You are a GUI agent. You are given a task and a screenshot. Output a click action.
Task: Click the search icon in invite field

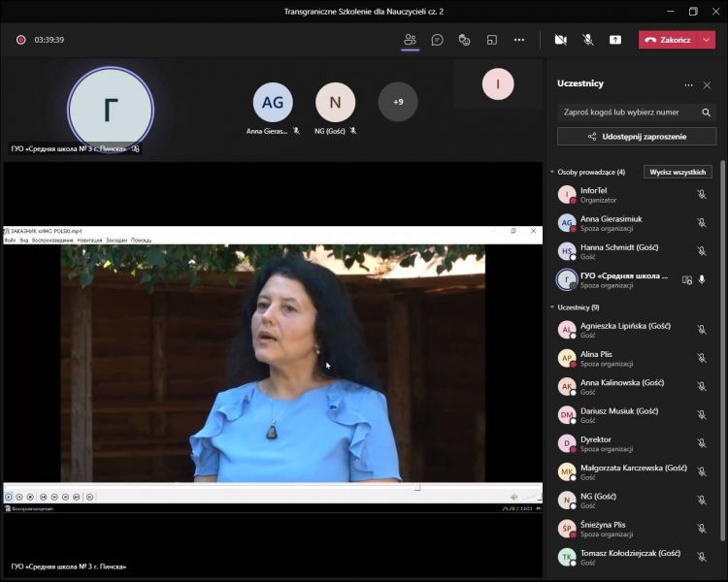click(705, 112)
